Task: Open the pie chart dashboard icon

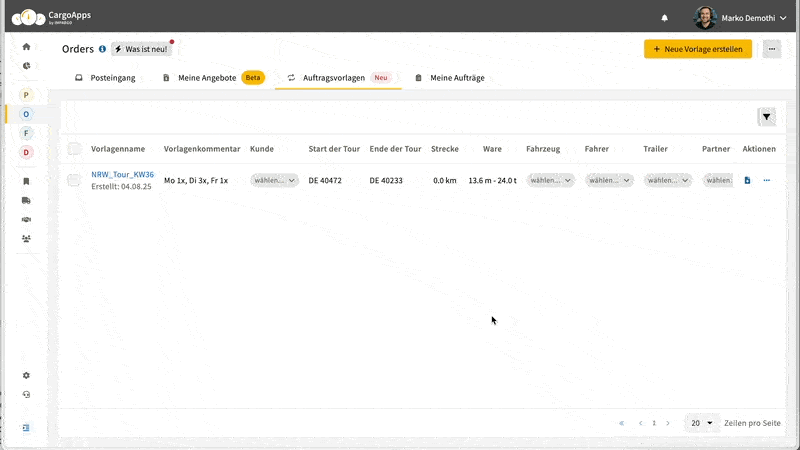Action: pos(27,66)
